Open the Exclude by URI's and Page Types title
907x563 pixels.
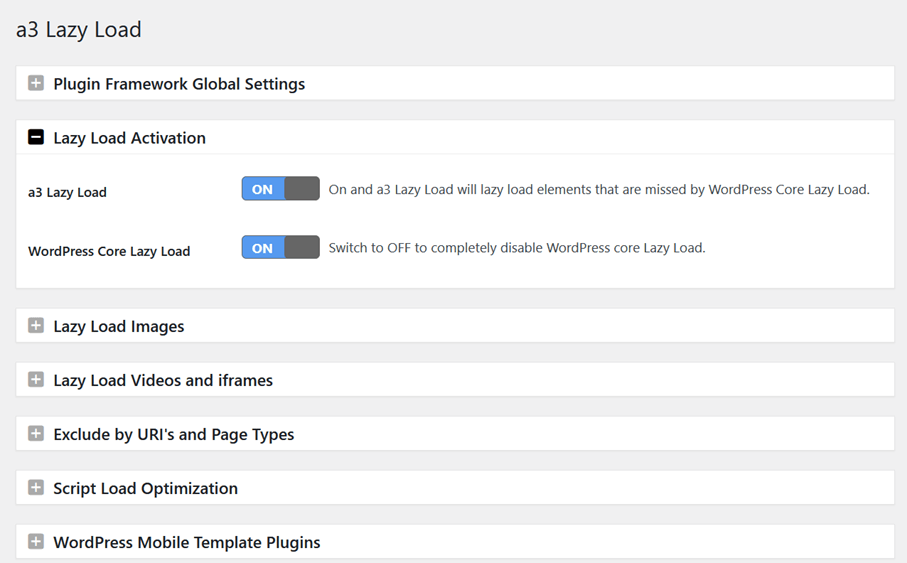point(173,434)
